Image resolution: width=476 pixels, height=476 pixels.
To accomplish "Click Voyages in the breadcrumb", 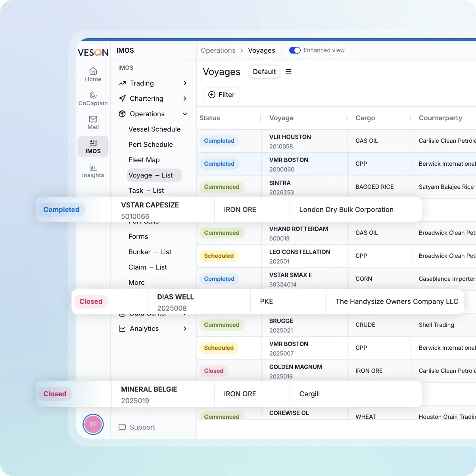I will [261, 50].
